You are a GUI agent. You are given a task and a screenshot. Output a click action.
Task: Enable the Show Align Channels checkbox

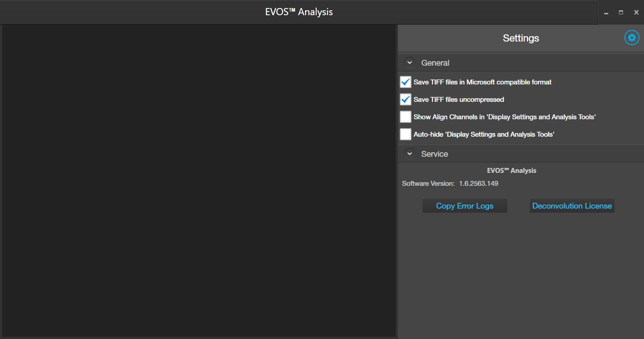406,117
